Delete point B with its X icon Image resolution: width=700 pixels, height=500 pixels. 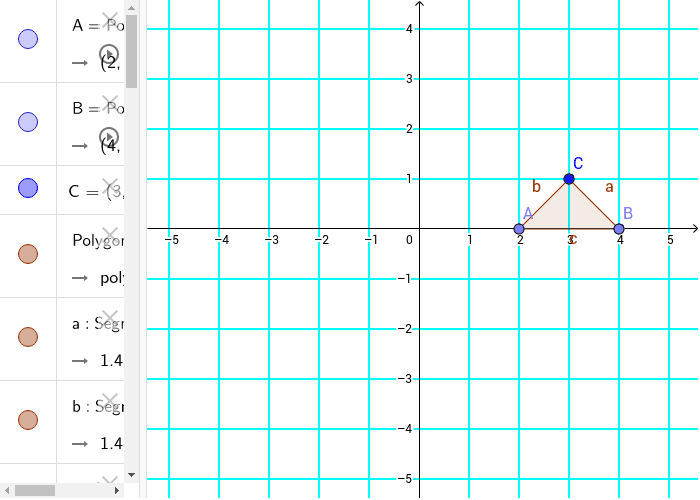[x=110, y=103]
